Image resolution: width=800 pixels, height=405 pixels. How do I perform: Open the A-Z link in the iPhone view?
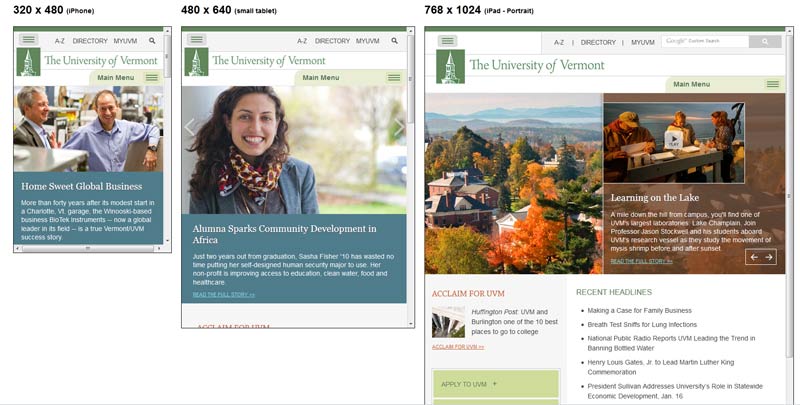pos(60,41)
